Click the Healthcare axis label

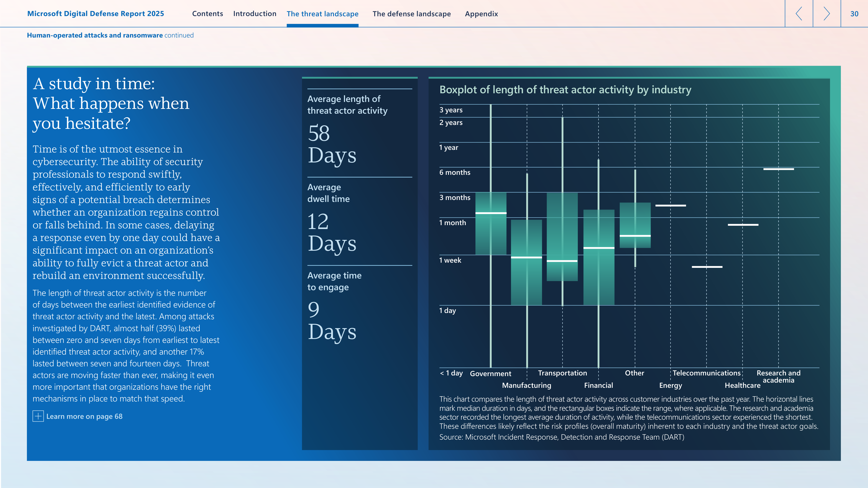click(x=743, y=385)
